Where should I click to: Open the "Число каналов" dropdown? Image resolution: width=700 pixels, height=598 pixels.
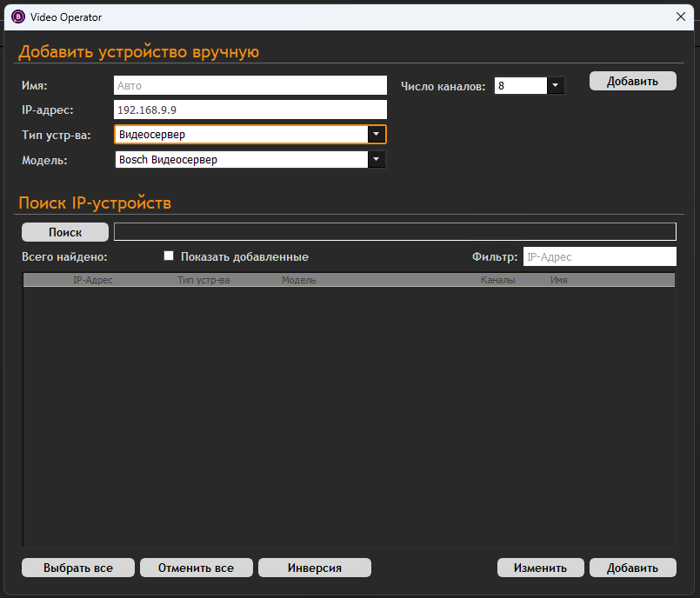(x=555, y=86)
